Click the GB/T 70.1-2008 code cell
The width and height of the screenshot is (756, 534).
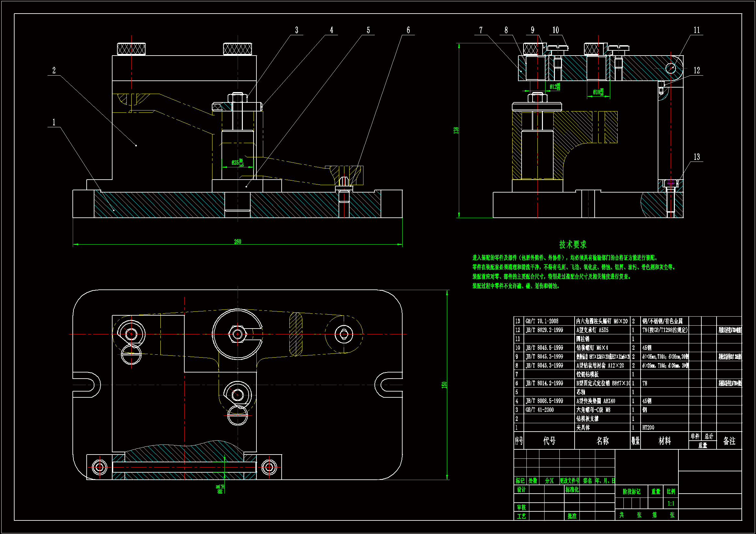(542, 321)
